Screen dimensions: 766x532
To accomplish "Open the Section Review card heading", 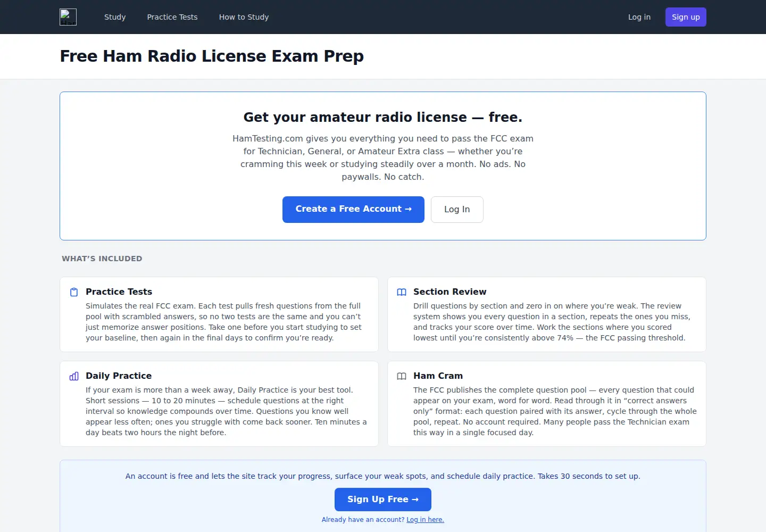I will (x=449, y=292).
